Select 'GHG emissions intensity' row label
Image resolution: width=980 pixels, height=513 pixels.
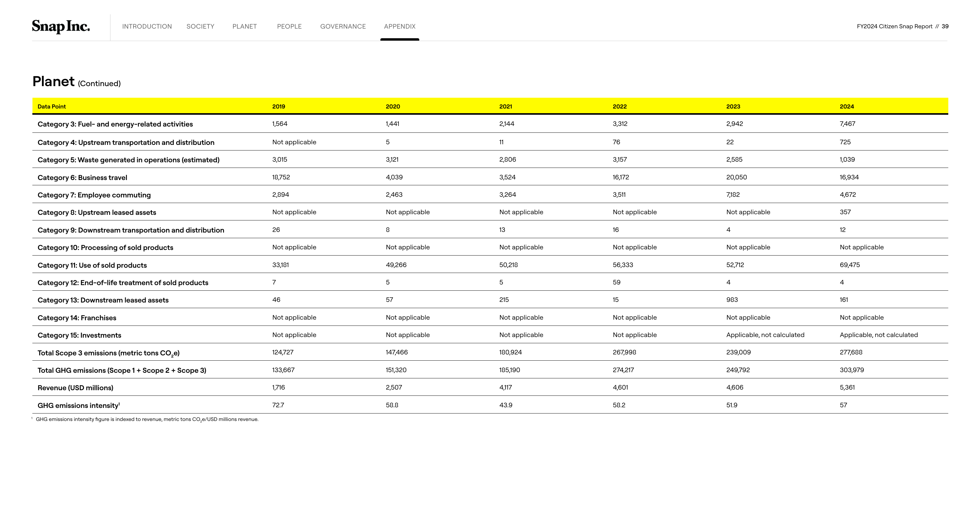pyautogui.click(x=79, y=406)
